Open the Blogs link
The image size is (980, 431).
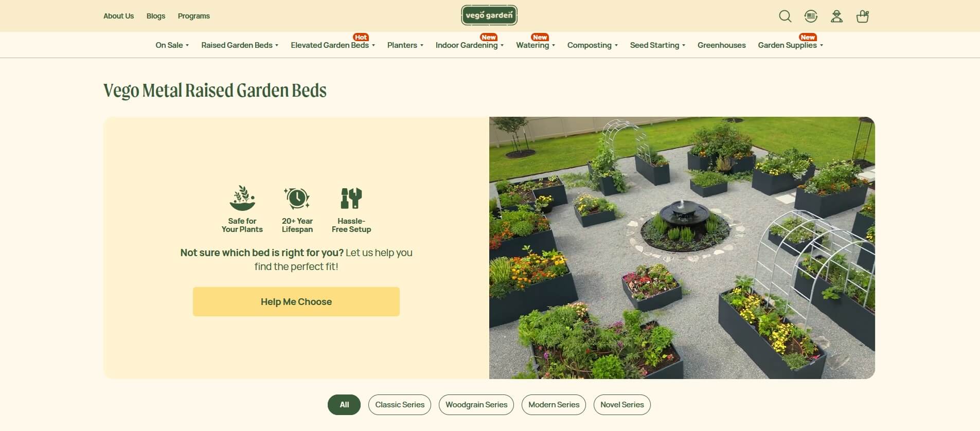[156, 16]
